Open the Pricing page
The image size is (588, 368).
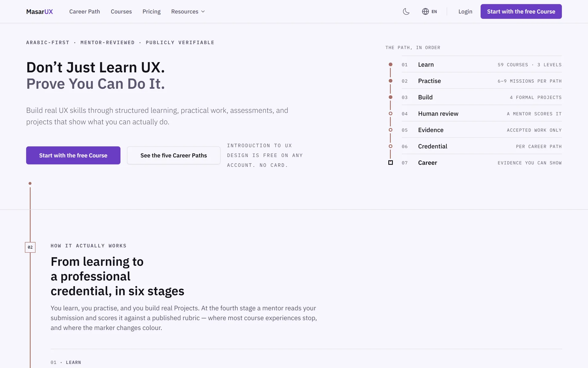pyautogui.click(x=151, y=11)
